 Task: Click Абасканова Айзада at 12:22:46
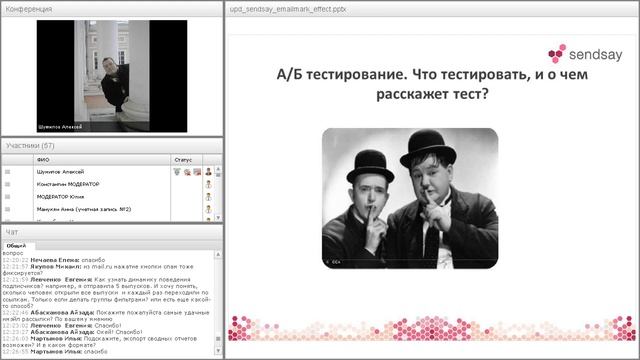[62, 312]
